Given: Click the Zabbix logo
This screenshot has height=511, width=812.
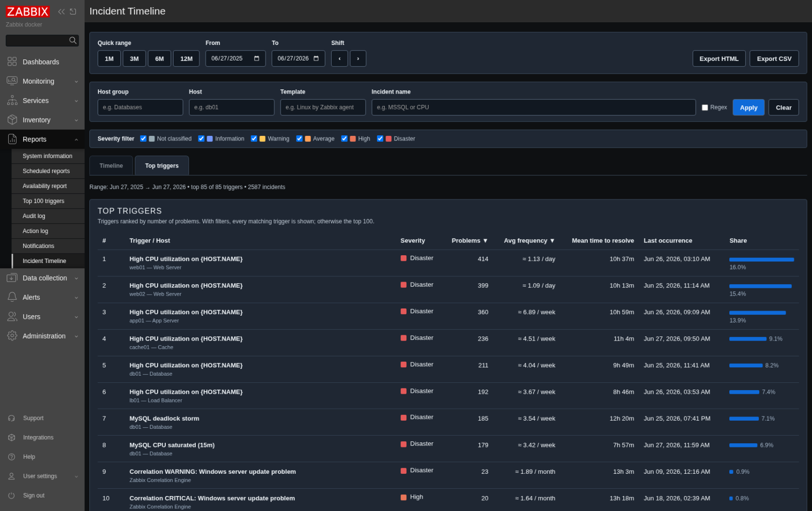Looking at the screenshot, I should [x=28, y=11].
